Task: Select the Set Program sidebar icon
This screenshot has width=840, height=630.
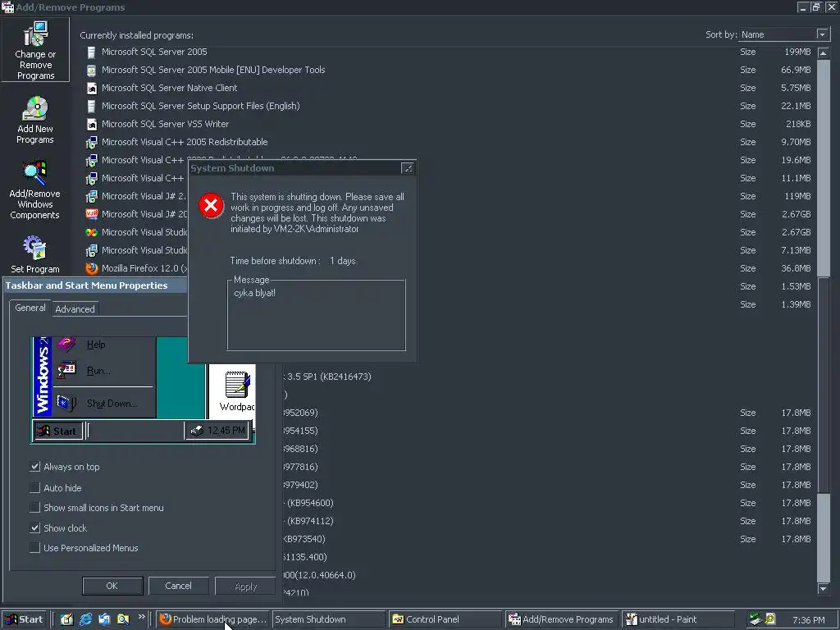Action: (x=35, y=254)
